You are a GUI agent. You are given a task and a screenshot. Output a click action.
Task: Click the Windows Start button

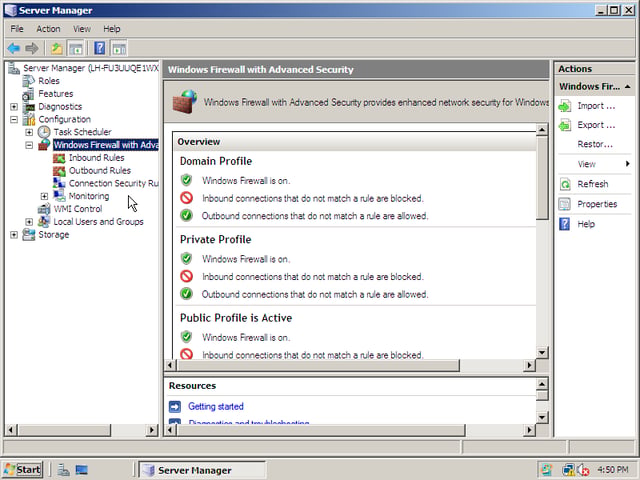point(22,470)
